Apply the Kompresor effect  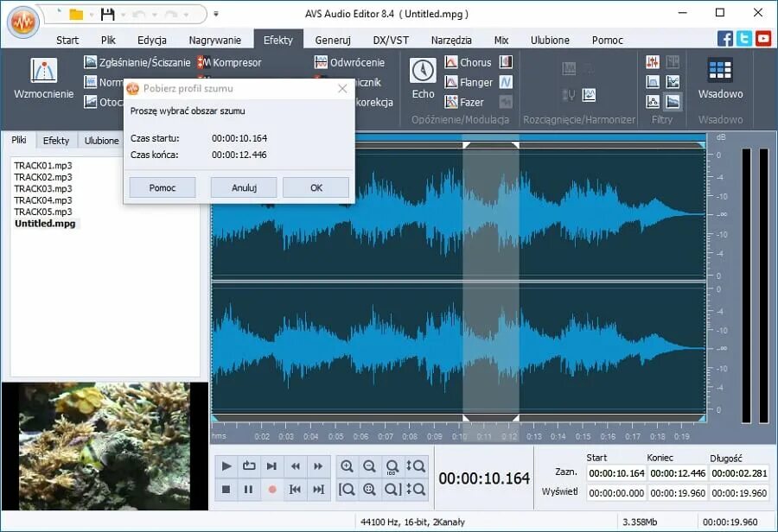pyautogui.click(x=229, y=62)
